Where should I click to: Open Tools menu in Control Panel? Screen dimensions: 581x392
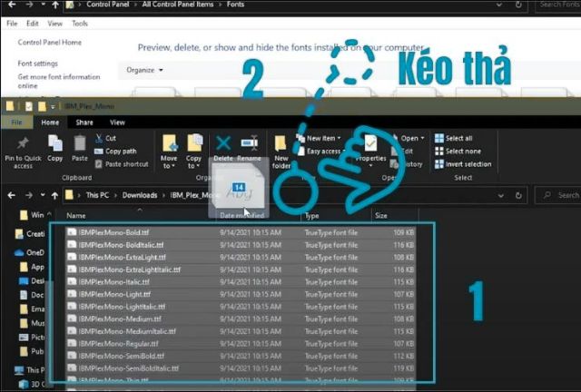pos(80,24)
